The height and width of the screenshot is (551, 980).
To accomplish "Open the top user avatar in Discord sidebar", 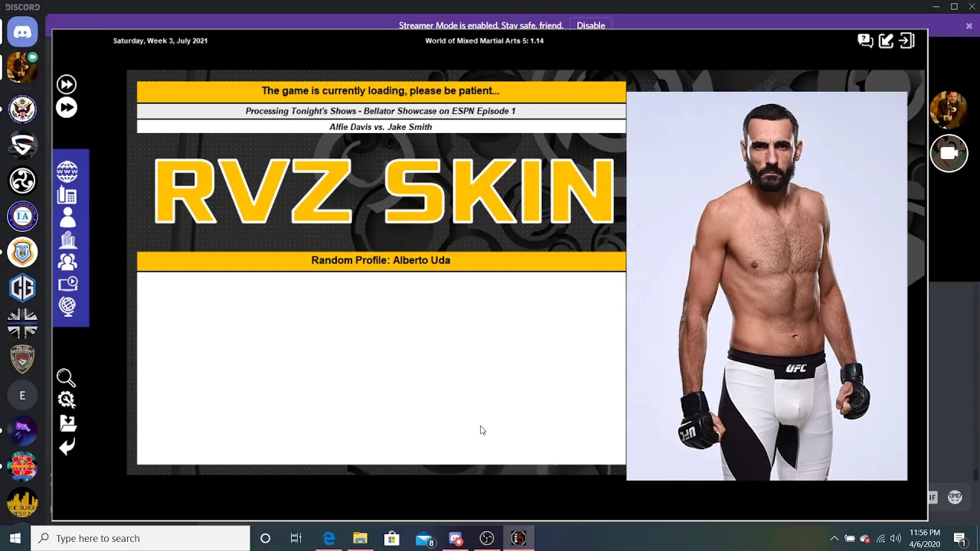I will tap(22, 69).
